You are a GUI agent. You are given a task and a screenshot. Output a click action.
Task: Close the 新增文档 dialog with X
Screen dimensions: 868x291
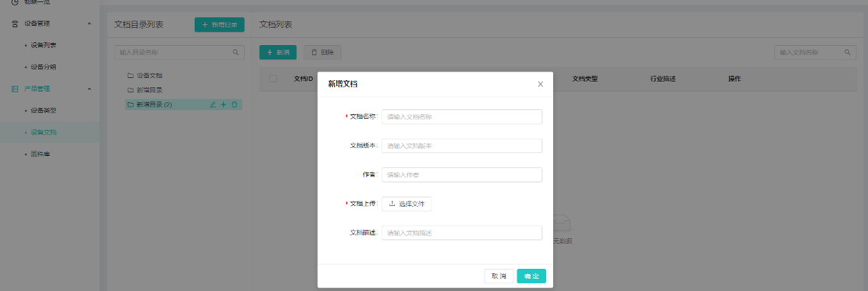tap(540, 84)
